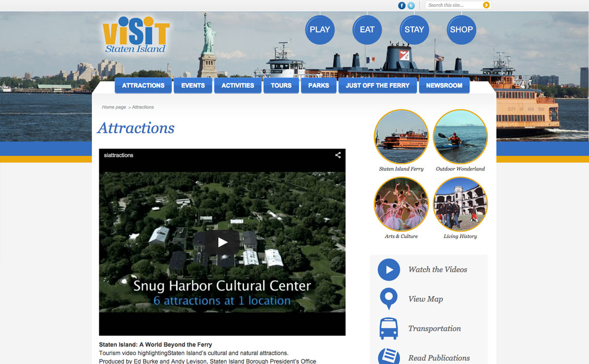Click the 'Tourism video highlighting' description line
Screen dimensions: 589x364
coord(194,353)
